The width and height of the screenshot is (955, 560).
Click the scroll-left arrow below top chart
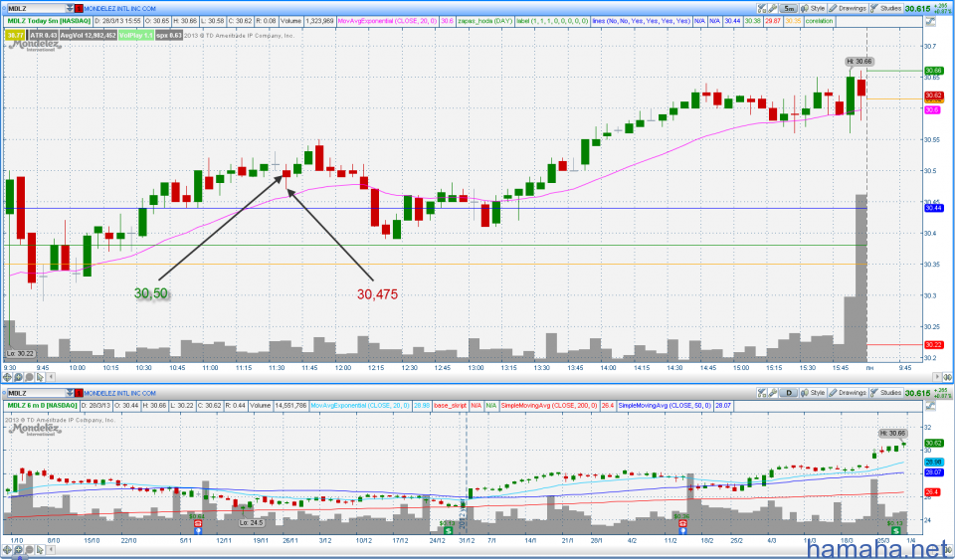pos(50,377)
